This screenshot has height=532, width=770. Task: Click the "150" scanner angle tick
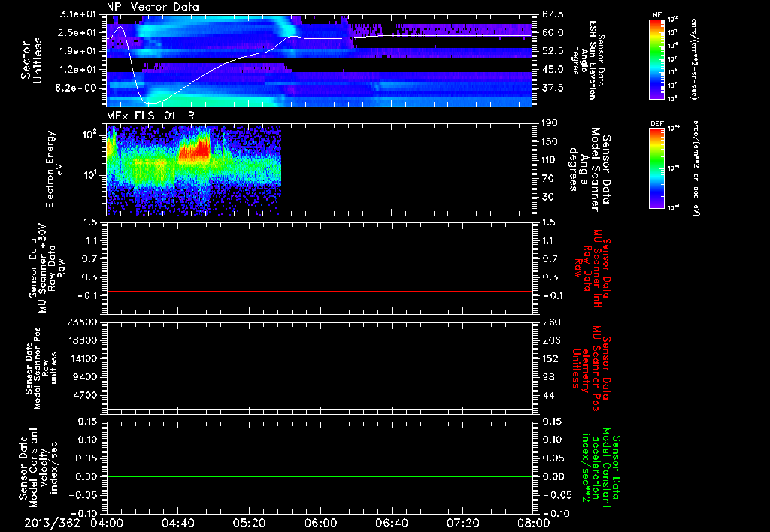(x=550, y=142)
